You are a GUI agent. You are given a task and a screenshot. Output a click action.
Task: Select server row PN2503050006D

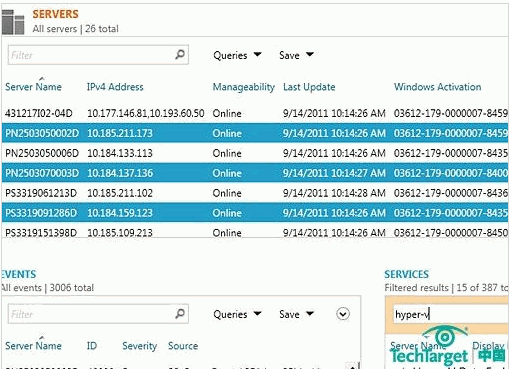coord(255,153)
